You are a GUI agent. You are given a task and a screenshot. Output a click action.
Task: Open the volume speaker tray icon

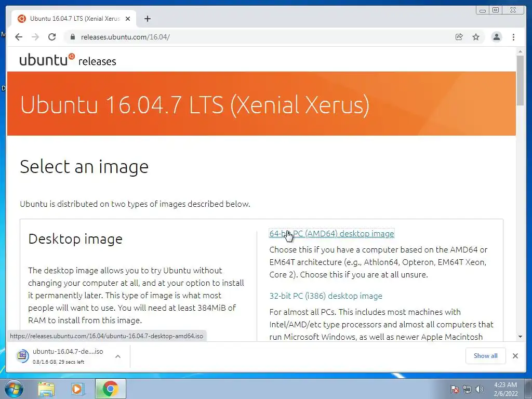point(479,389)
